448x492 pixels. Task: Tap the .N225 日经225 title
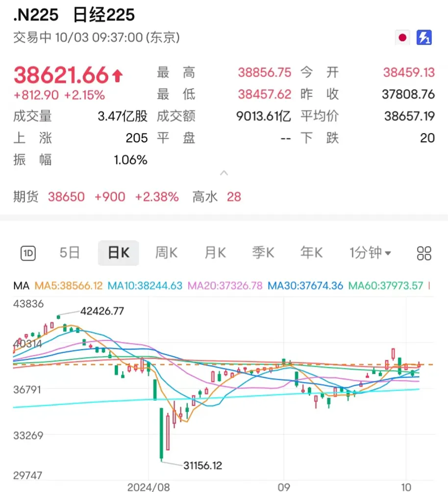click(74, 15)
